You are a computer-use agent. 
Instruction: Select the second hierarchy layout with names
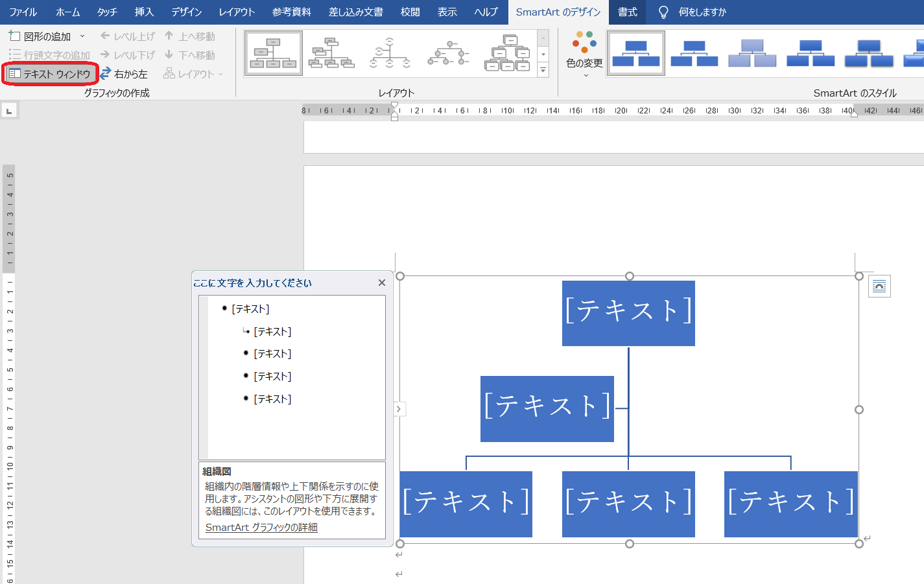pos(331,53)
